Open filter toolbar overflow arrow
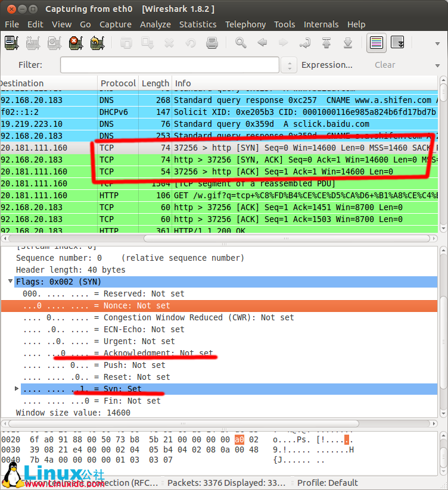448x490 pixels. [438, 65]
